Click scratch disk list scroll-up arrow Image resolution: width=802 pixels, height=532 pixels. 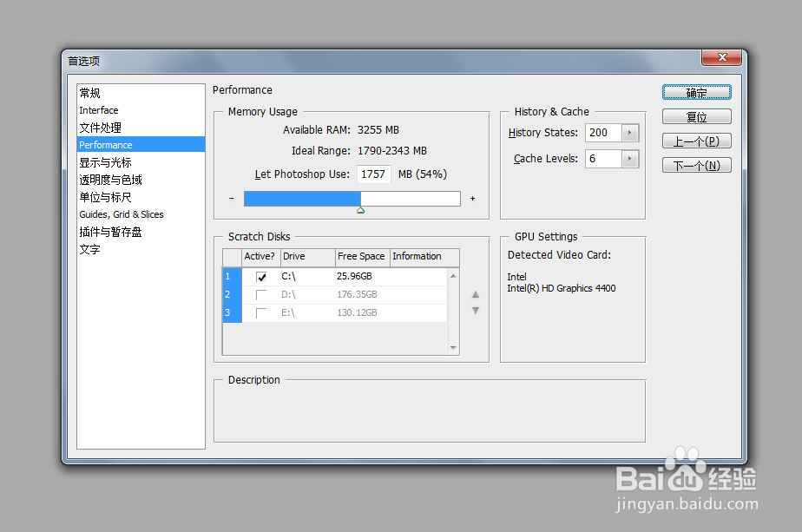453,276
